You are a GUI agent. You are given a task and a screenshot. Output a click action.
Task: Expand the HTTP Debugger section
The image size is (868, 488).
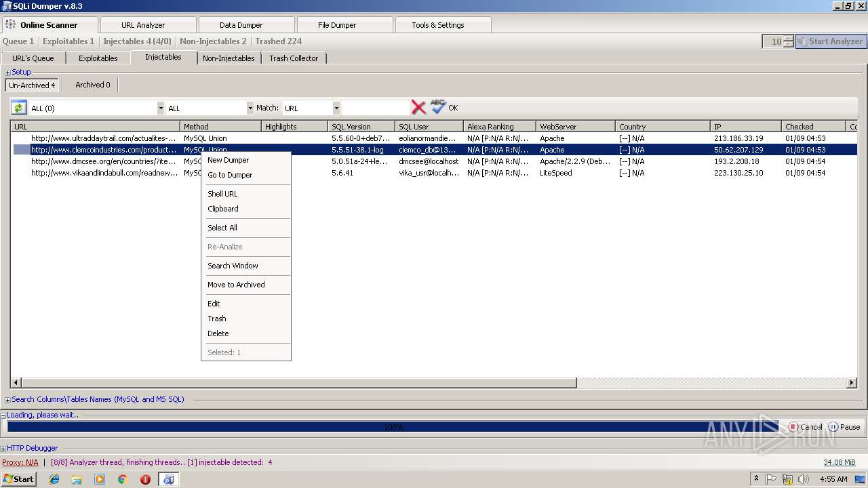[x=3, y=449]
